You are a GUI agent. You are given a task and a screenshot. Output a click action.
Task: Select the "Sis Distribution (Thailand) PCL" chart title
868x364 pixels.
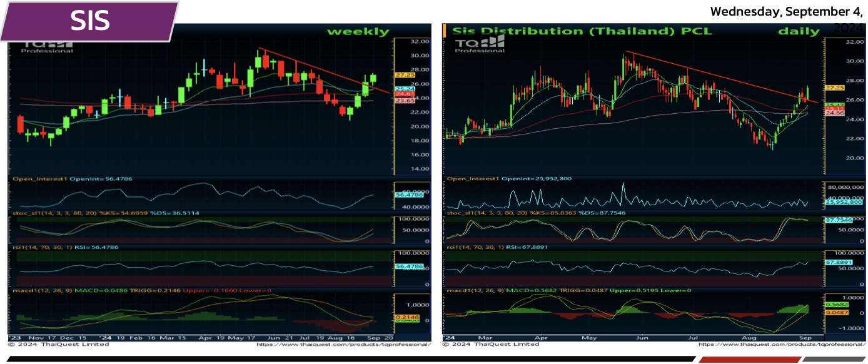(582, 31)
